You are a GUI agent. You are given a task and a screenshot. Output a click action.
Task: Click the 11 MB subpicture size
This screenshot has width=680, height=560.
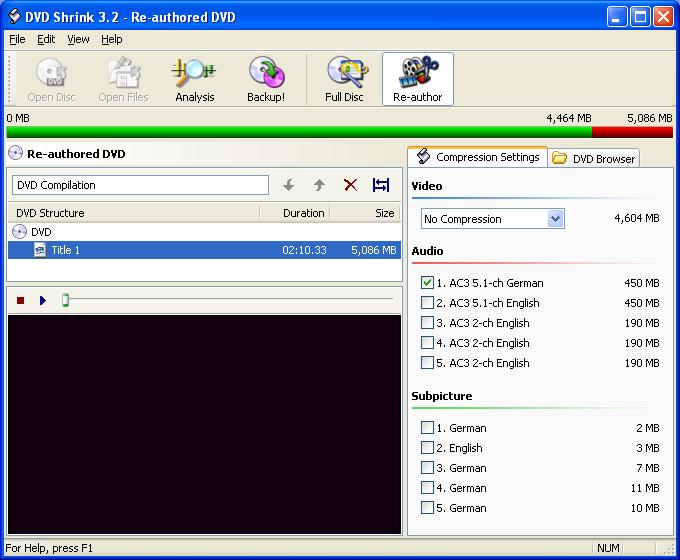point(645,488)
